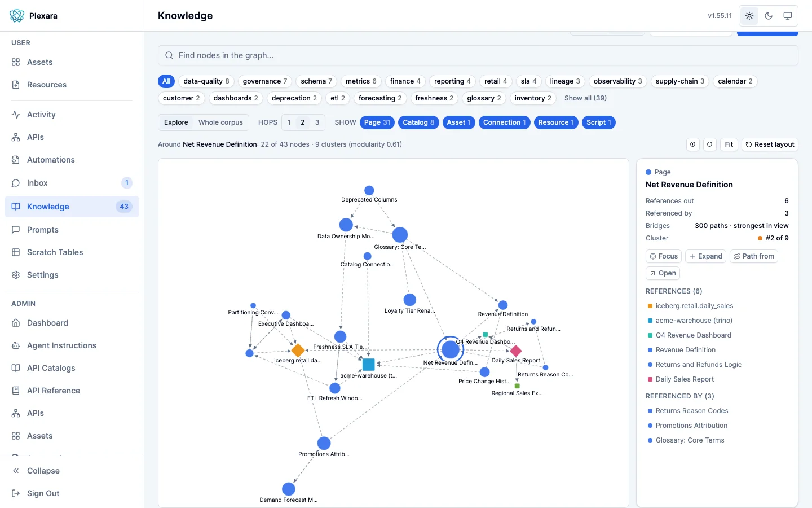Set hops to 3
The width and height of the screenshot is (812, 508).
(317, 122)
